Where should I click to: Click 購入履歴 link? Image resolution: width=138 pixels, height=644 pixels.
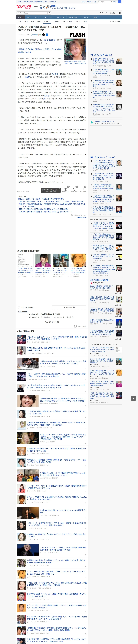112,13
